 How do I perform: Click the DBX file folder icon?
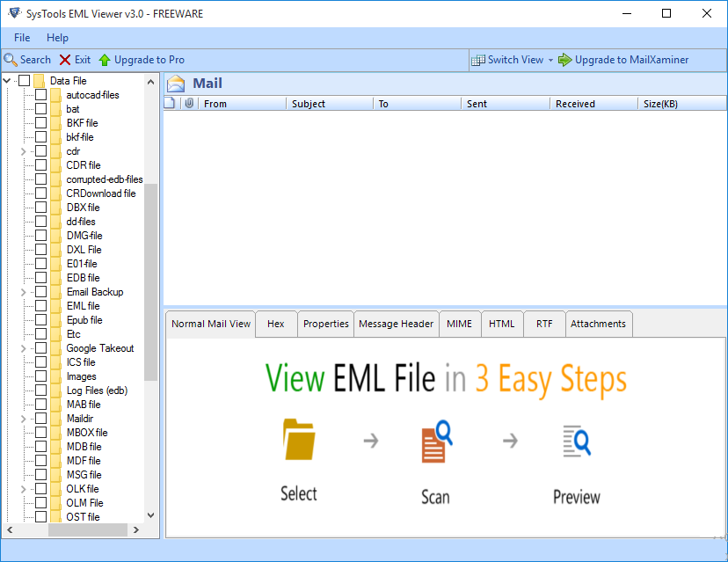point(55,208)
